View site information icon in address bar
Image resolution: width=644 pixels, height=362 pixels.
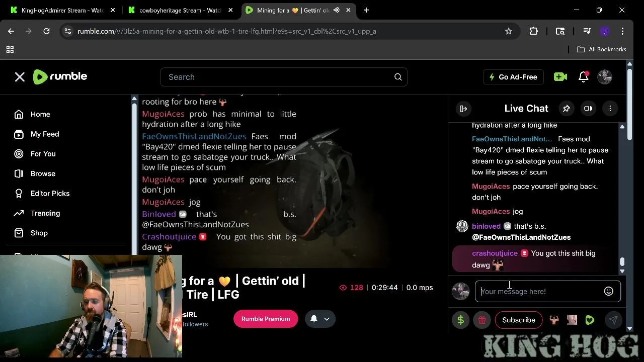click(x=68, y=31)
